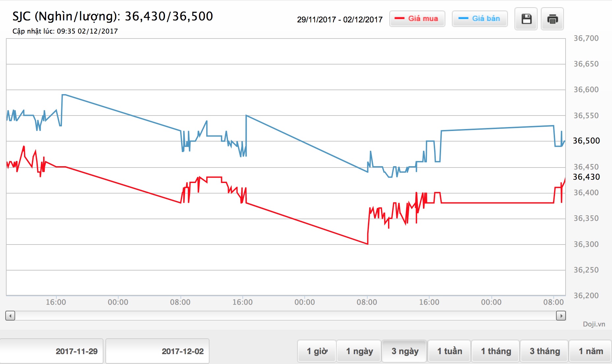The width and height of the screenshot is (612, 364).
Task: Click the 36,400 y-axis label
Action: tap(586, 193)
